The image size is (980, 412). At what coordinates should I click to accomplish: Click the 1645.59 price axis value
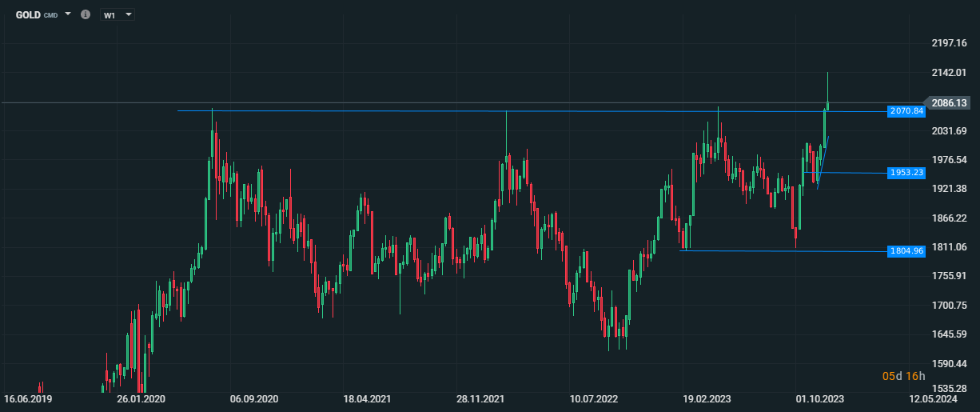(x=950, y=334)
